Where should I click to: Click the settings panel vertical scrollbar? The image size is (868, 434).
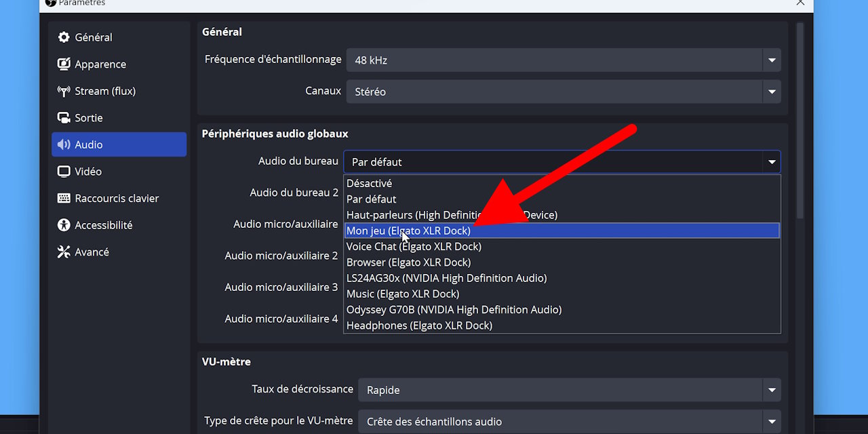800,121
